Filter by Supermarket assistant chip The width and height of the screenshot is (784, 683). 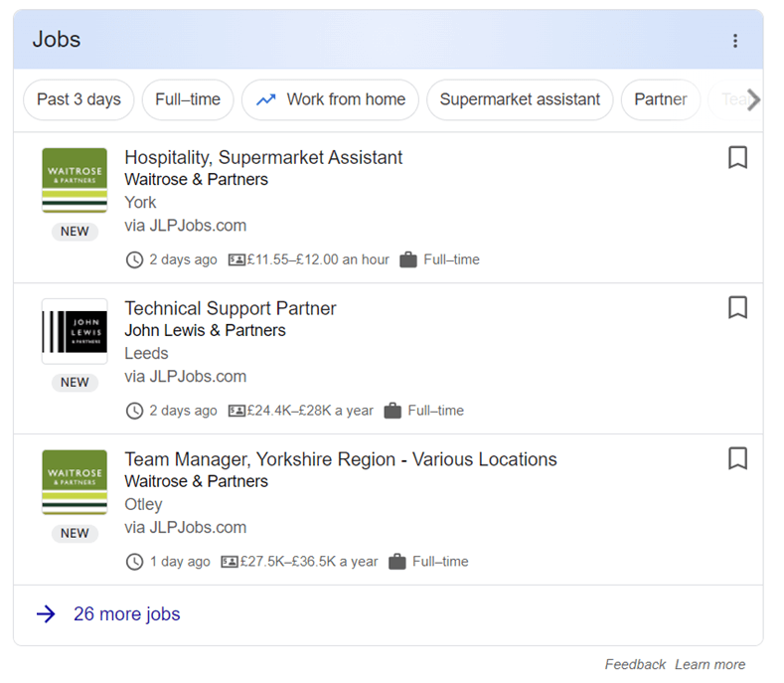520,99
